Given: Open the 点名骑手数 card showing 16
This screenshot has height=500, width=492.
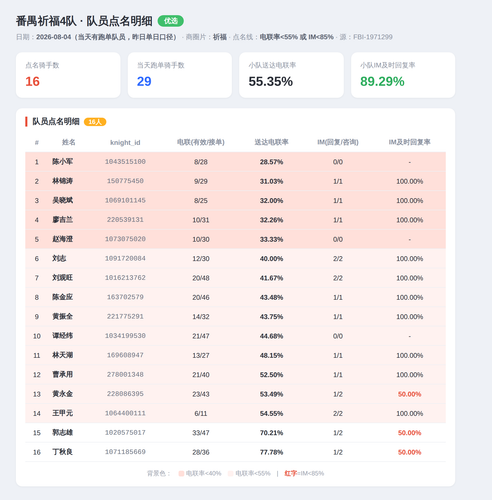Looking at the screenshot, I should coord(68,75).
